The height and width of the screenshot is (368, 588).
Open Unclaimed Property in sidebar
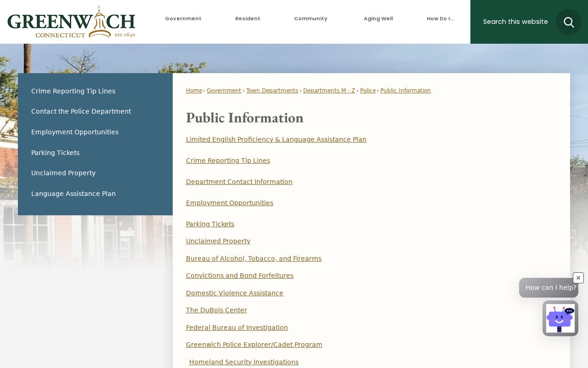pos(63,173)
